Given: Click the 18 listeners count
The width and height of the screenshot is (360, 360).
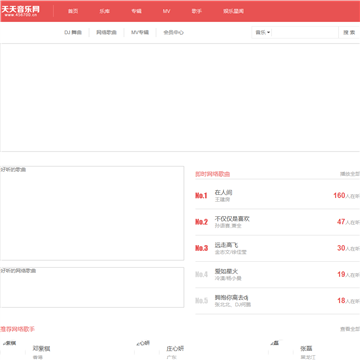Looking at the screenshot, I should coord(341,300).
